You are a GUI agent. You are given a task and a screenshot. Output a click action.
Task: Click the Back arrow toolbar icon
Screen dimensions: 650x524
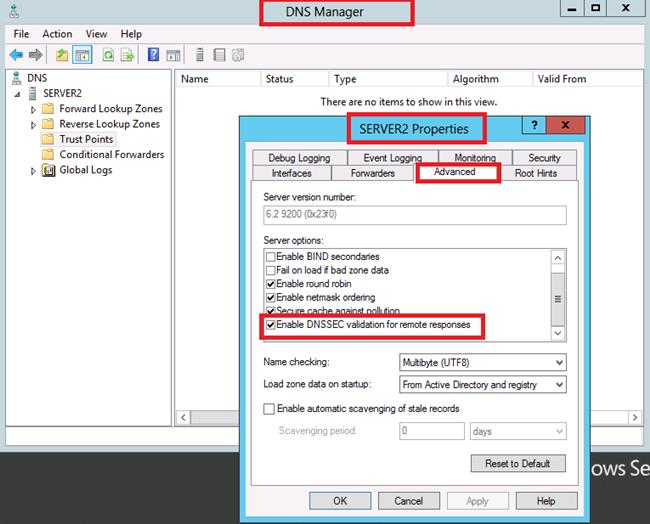click(16, 55)
